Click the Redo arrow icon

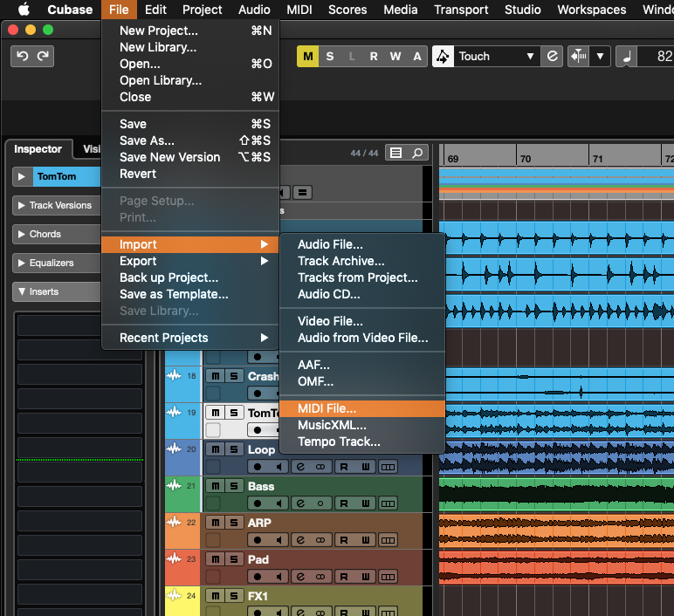[x=43, y=56]
